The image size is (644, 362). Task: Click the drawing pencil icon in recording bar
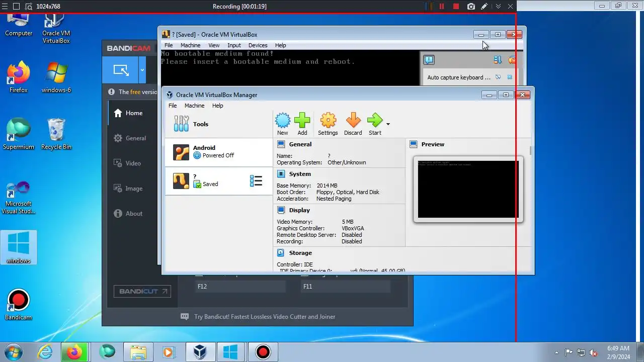484,7
